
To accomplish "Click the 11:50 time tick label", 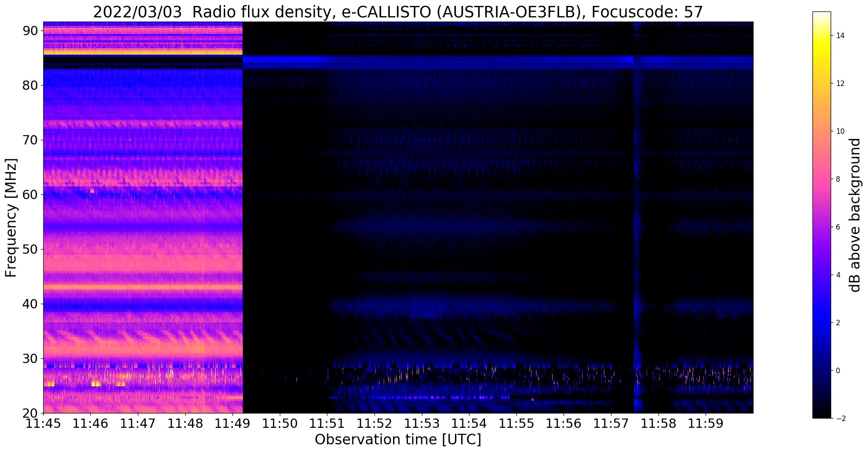I will click(x=280, y=423).
